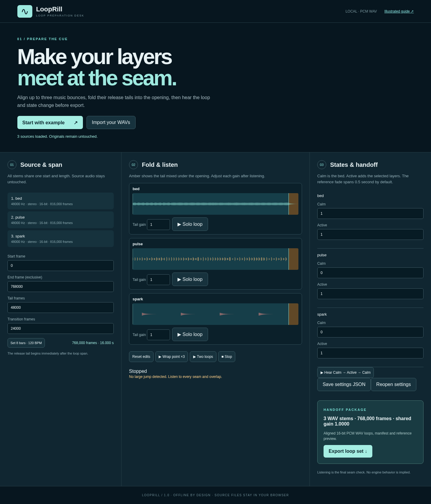The image size is (431, 504).
Task: Play Solo loop for bed
Action: pos(190,224)
